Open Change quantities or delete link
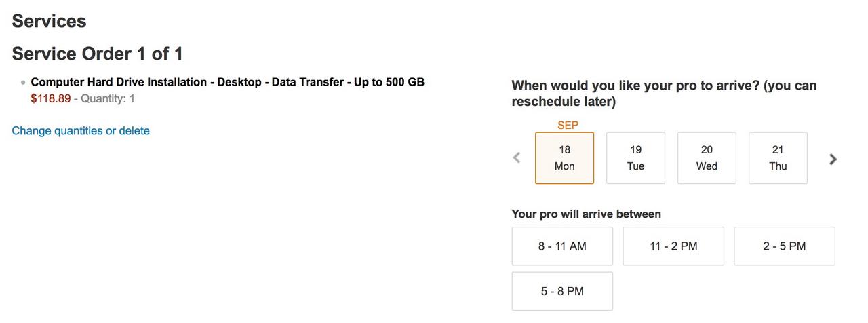Viewport: 868px width, 323px height. [x=81, y=131]
